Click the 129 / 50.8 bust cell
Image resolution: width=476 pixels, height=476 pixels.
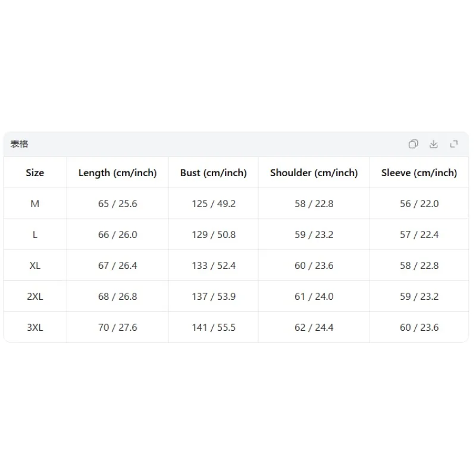(214, 234)
